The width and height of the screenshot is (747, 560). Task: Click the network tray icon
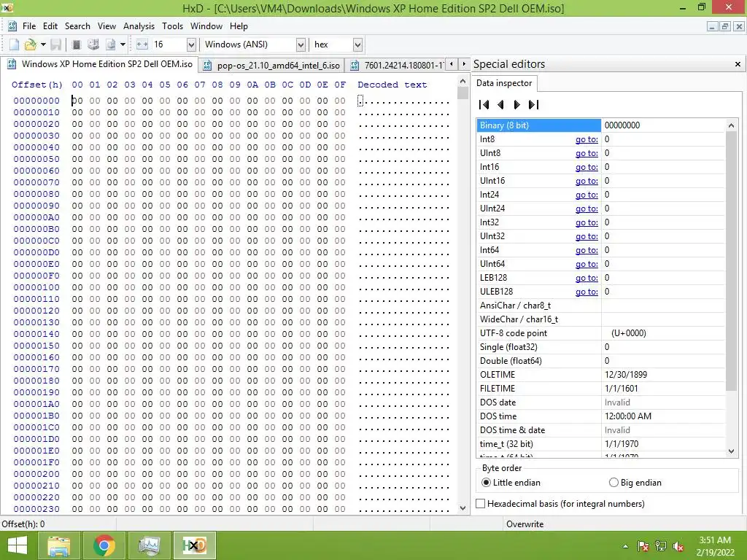(x=661, y=546)
